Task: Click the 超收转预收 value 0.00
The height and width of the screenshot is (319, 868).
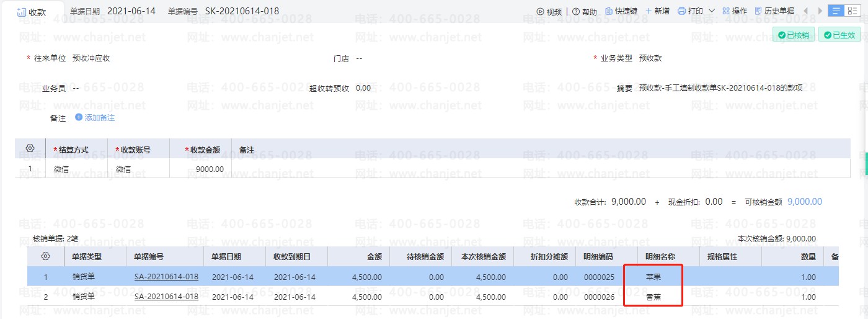Action: tap(363, 88)
